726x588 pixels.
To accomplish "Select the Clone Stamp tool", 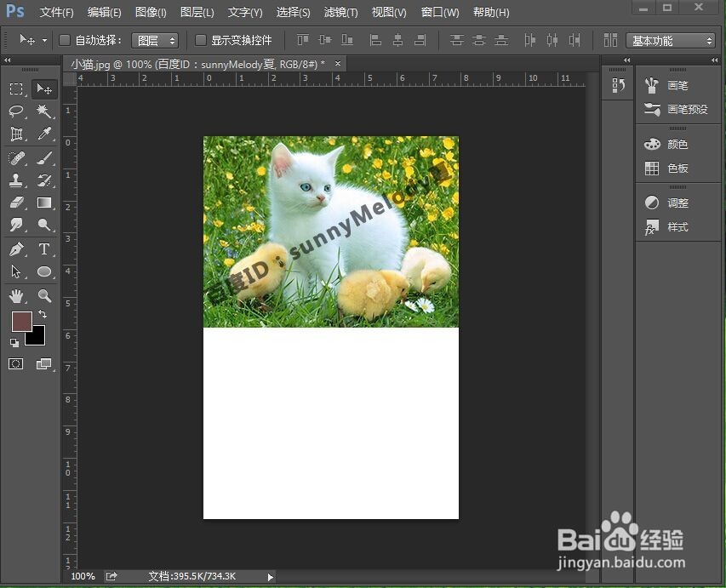I will click(x=16, y=180).
